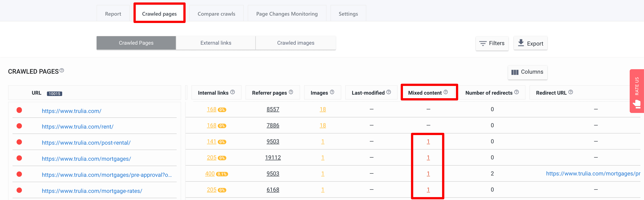
Task: Open 205 internal links for mortgage-rates row
Action: 212,190
